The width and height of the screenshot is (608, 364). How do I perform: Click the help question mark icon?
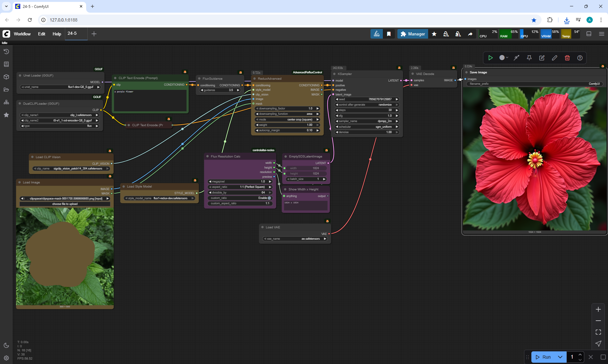click(580, 58)
